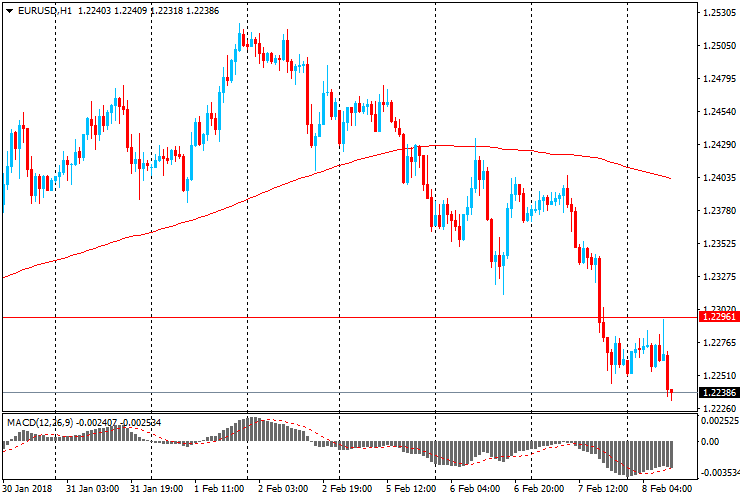740x500 pixels.
Task: Select the MACD values -0.002407 -0.002534
Action: coord(118,422)
